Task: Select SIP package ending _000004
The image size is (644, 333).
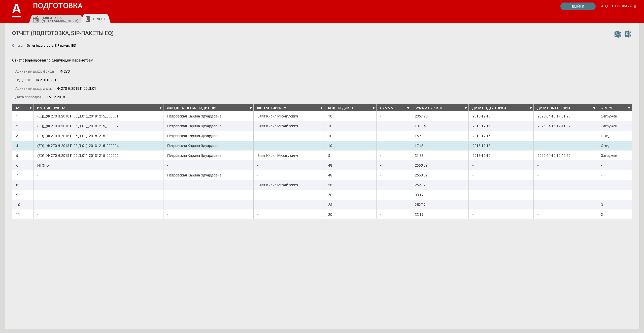Action: click(x=78, y=146)
